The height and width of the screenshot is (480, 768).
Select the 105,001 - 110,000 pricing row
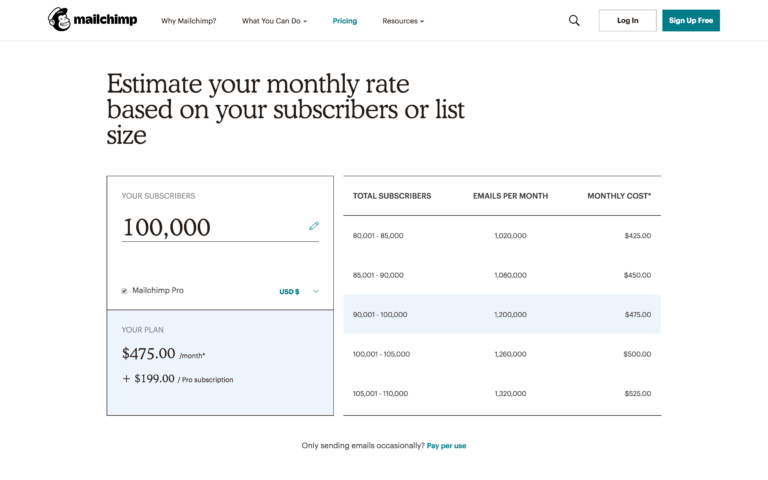coord(502,393)
